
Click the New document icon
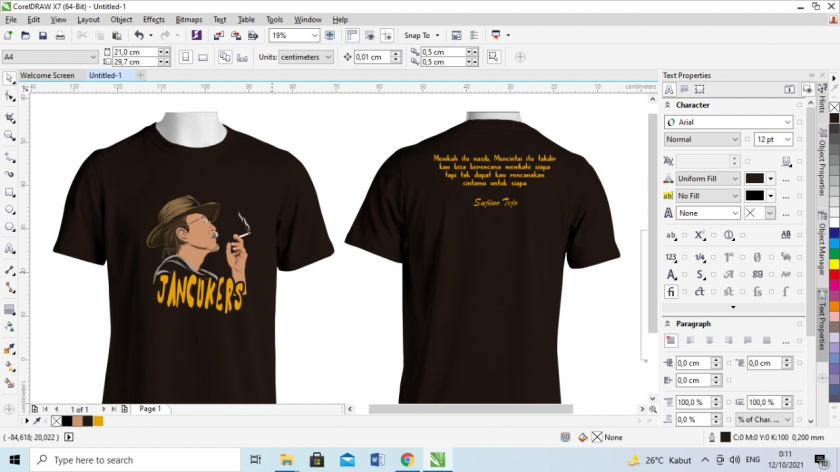pos(8,35)
